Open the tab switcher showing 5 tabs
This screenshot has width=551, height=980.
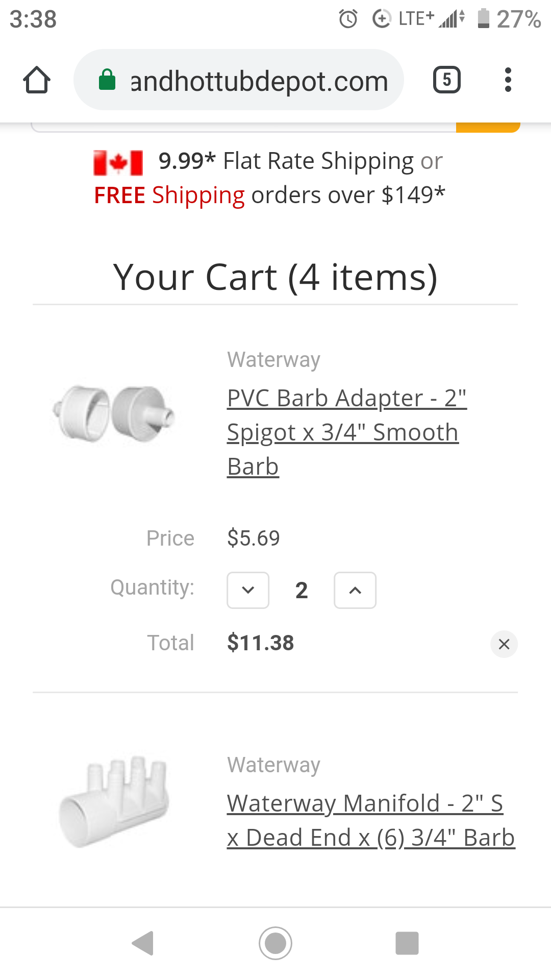point(446,80)
